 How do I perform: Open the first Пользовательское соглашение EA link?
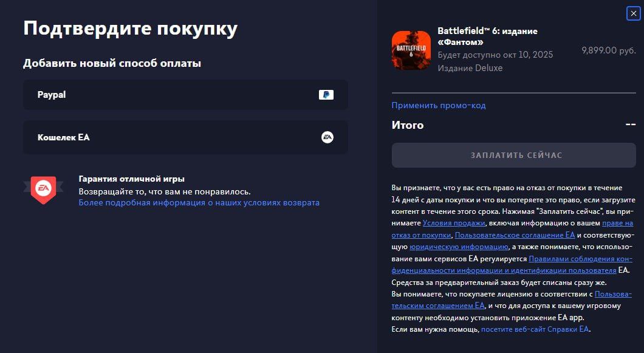click(514, 235)
